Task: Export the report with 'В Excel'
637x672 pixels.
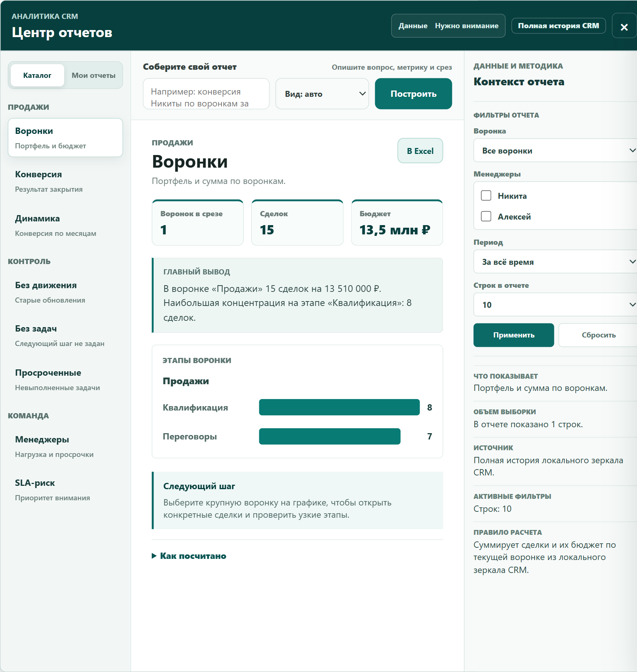Action: pos(420,151)
